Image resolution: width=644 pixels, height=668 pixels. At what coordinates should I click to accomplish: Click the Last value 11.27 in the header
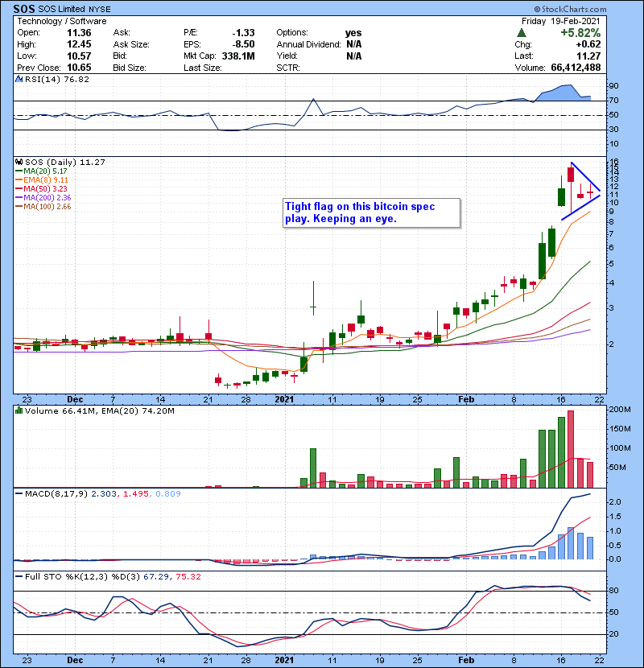click(x=588, y=56)
